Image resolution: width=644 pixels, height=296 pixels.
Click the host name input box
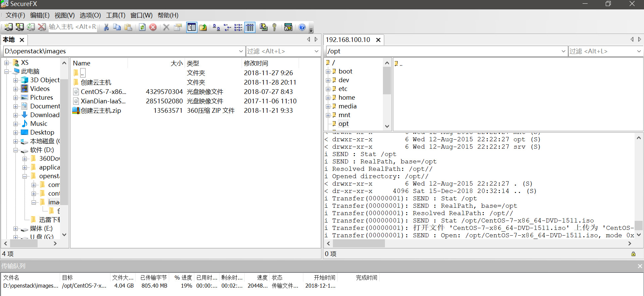(72, 27)
